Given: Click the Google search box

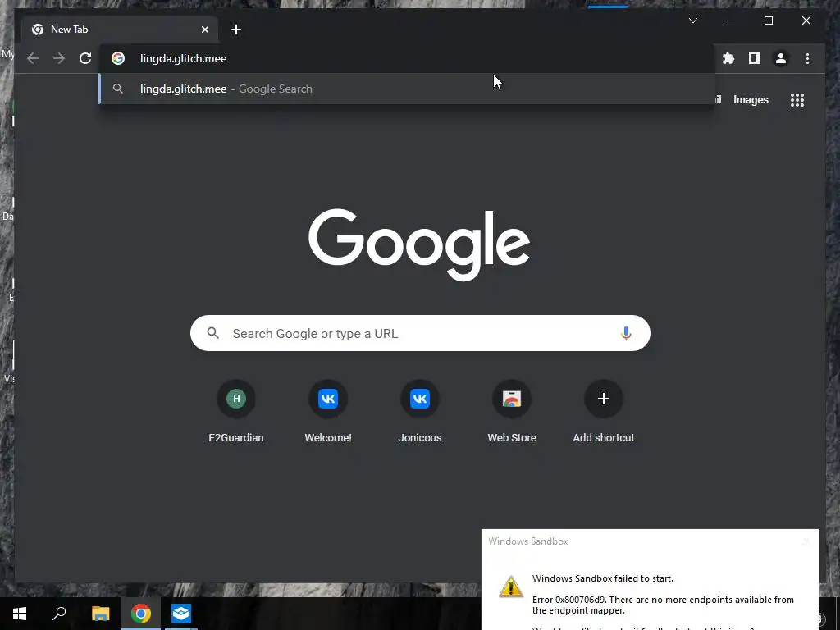Looking at the screenshot, I should [x=420, y=333].
